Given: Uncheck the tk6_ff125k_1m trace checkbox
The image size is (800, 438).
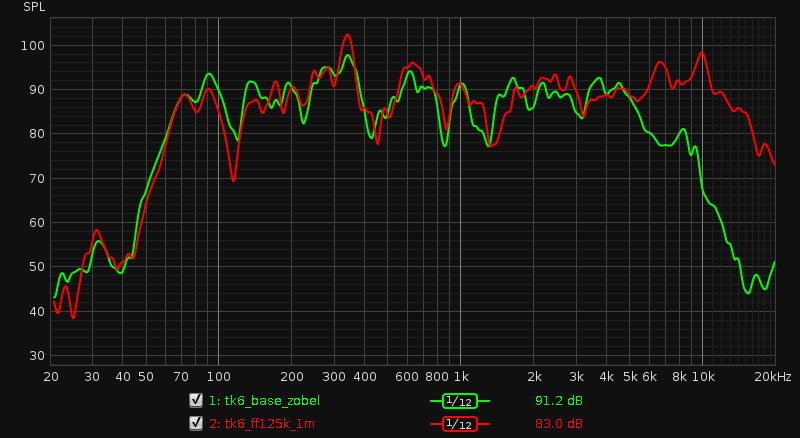Looking at the screenshot, I should [196, 423].
